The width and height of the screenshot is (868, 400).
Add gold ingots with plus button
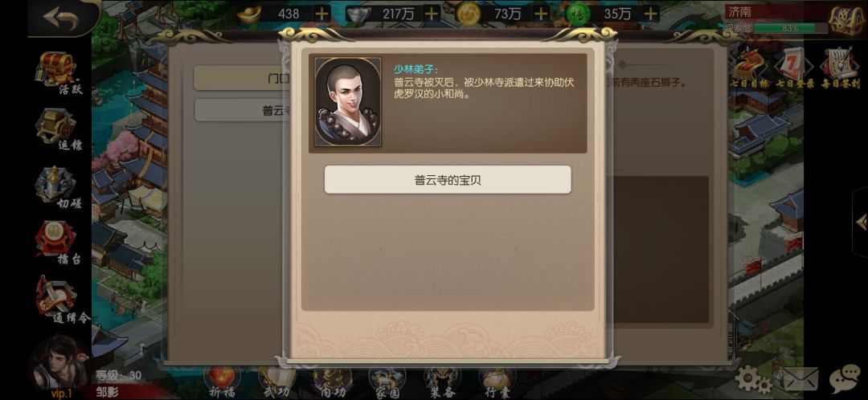pos(321,14)
